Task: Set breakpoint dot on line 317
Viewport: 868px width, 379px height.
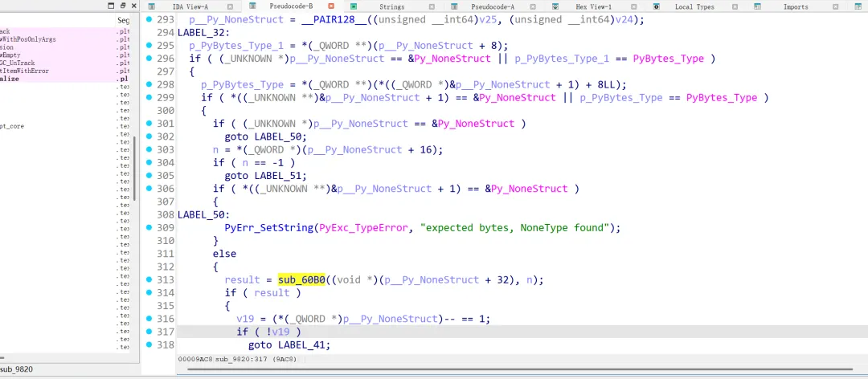Action: point(149,332)
